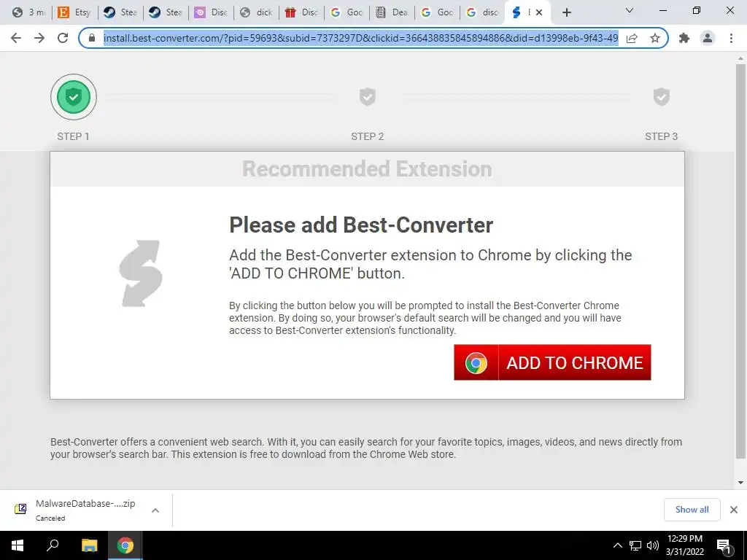Image resolution: width=747 pixels, height=560 pixels.
Task: Switch to the Etsy tab
Action: (75, 12)
